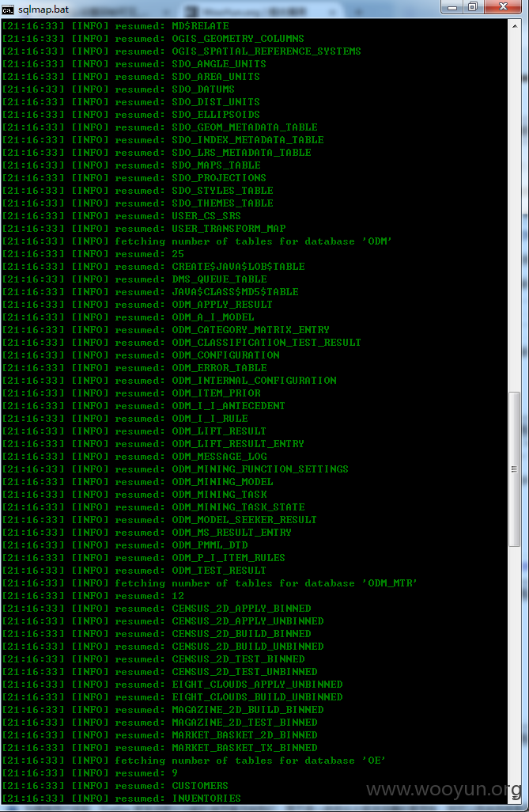Screen dimensions: 529x812
Task: Click EIGHT_CLOUDS_APPLY_UNBINNED entry
Action: pos(257,685)
